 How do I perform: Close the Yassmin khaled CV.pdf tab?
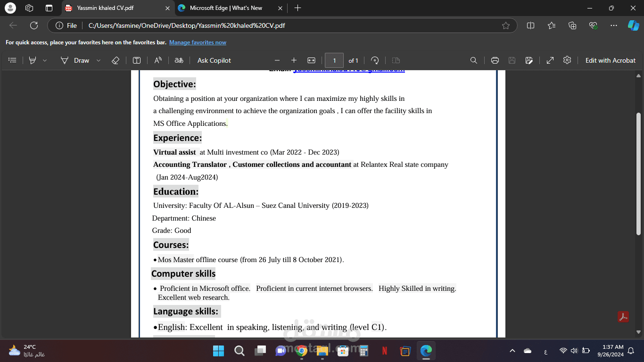click(167, 8)
